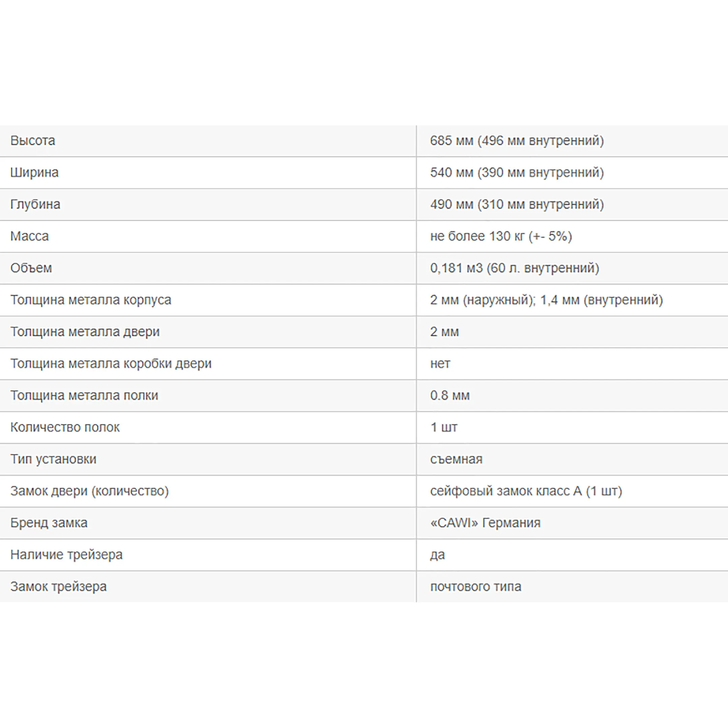This screenshot has width=728, height=728.
Task: Click the 540 мм width value
Action: click(517, 173)
